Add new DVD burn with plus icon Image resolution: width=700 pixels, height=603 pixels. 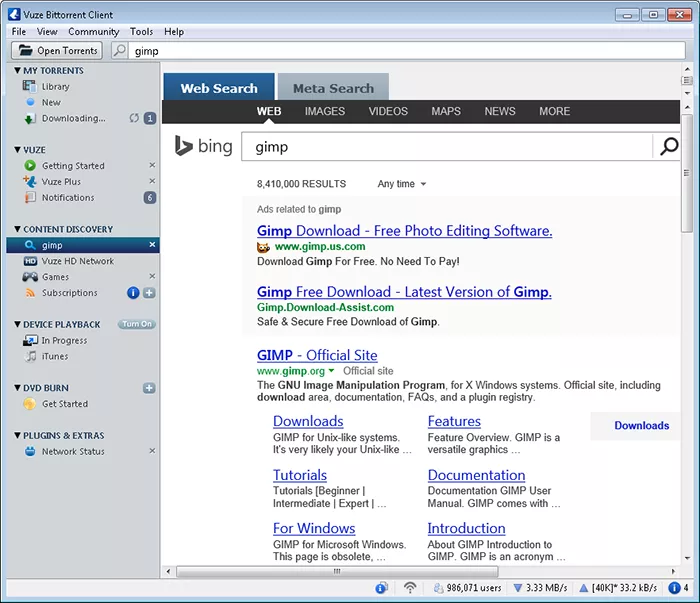pos(150,388)
